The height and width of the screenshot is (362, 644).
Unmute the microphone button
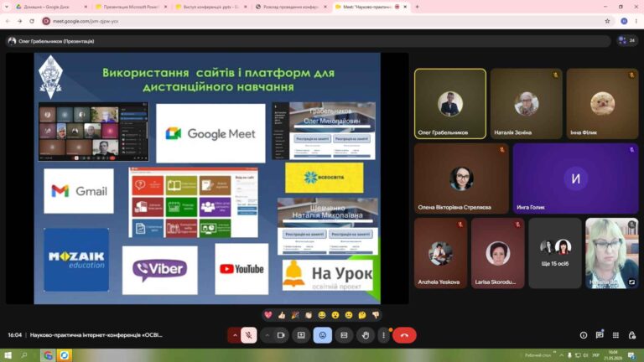tap(248, 335)
